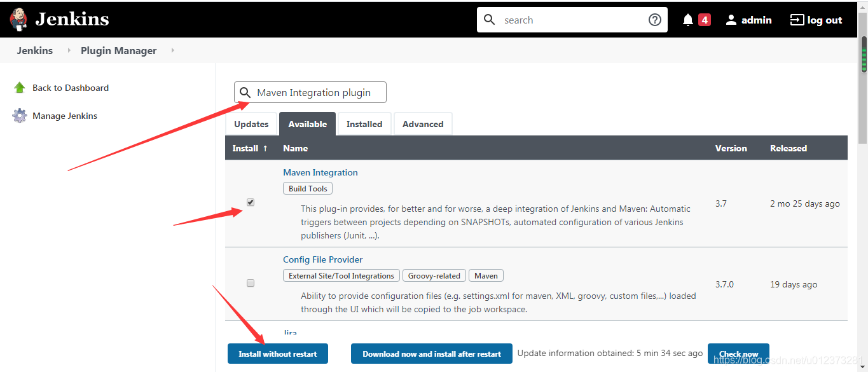Viewport: 868px width, 372px height.
Task: Uncheck the Maven Integration checkbox
Action: pos(251,202)
